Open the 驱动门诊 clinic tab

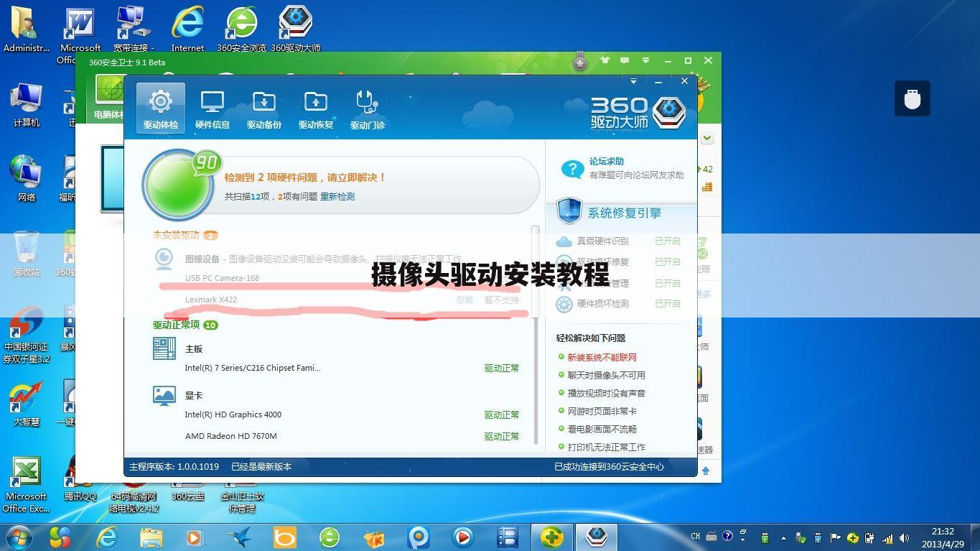coord(368,108)
